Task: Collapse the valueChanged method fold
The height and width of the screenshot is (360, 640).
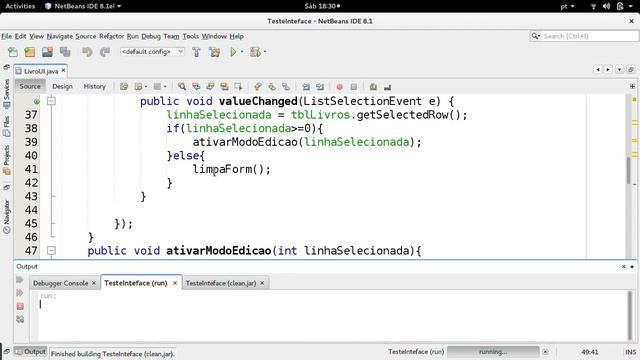Action: click(51, 101)
